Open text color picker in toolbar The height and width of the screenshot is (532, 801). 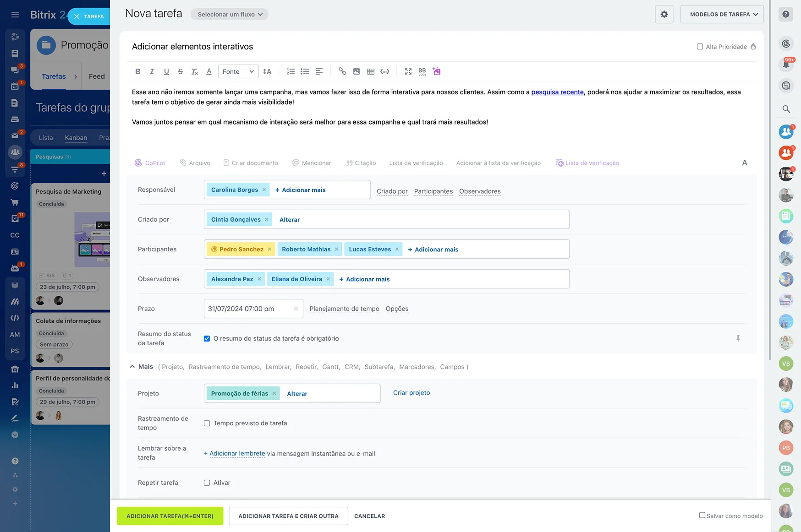[209, 71]
